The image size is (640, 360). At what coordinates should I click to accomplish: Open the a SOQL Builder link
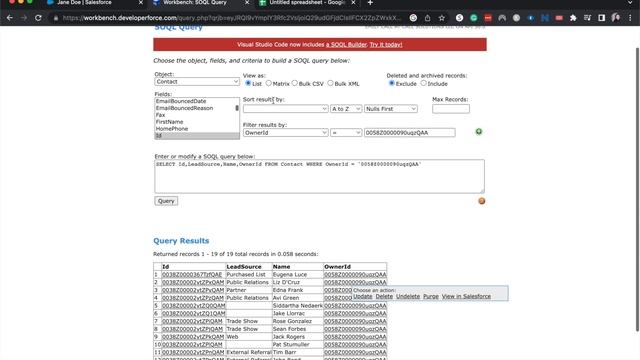click(x=346, y=44)
